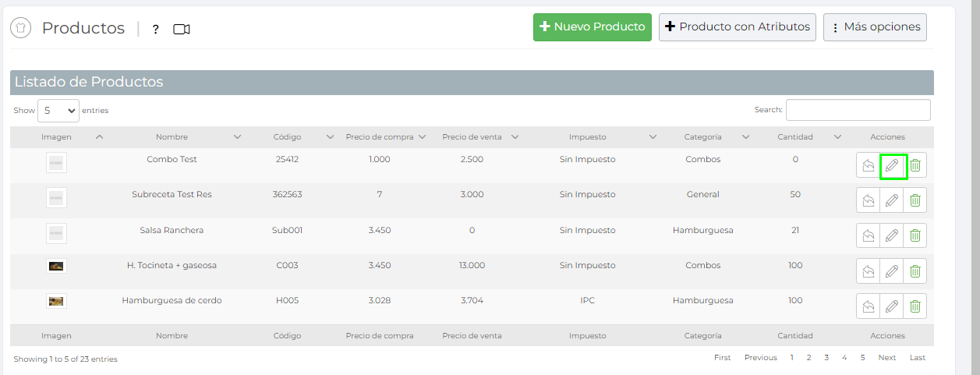Click share icon for Salsa Ranchera
The height and width of the screenshot is (375, 980).
pyautogui.click(x=869, y=235)
